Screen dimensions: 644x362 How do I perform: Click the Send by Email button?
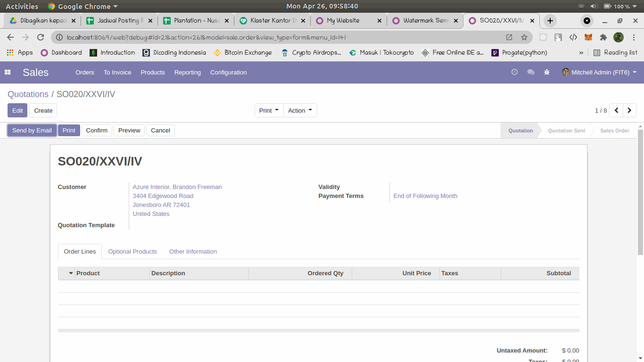32,131
